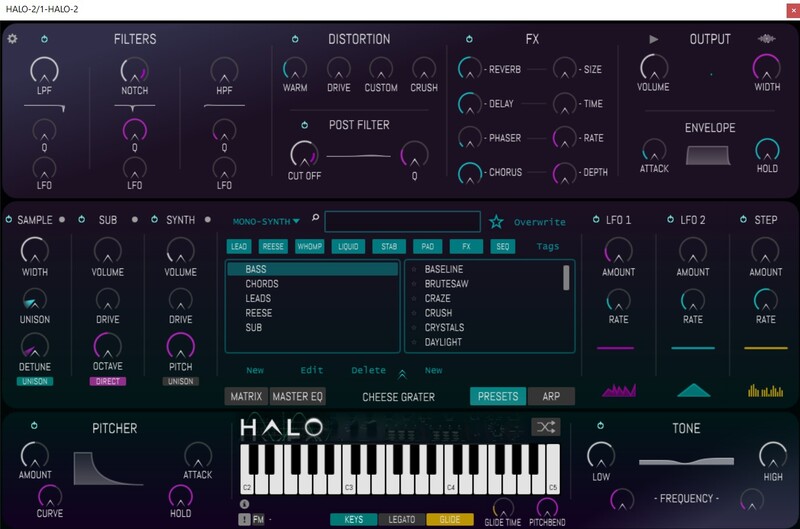Select the Keys mode
The height and width of the screenshot is (529, 800).
click(354, 519)
